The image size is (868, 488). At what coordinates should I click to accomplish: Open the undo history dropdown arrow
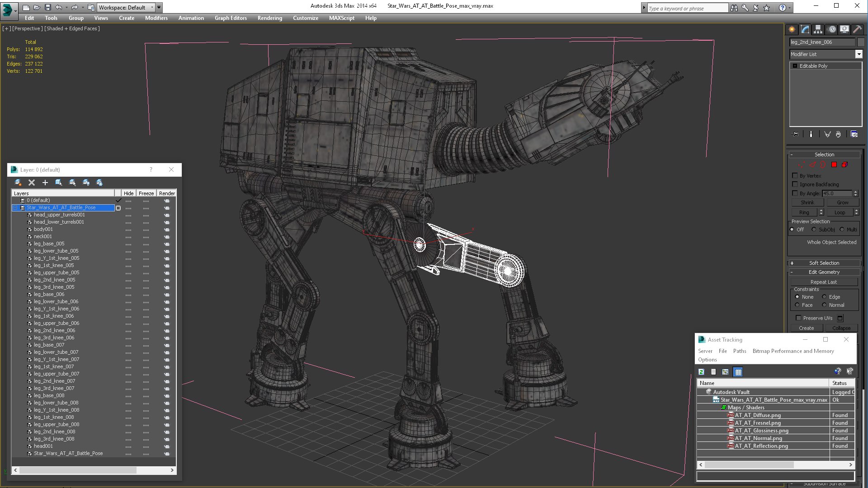[x=66, y=8]
